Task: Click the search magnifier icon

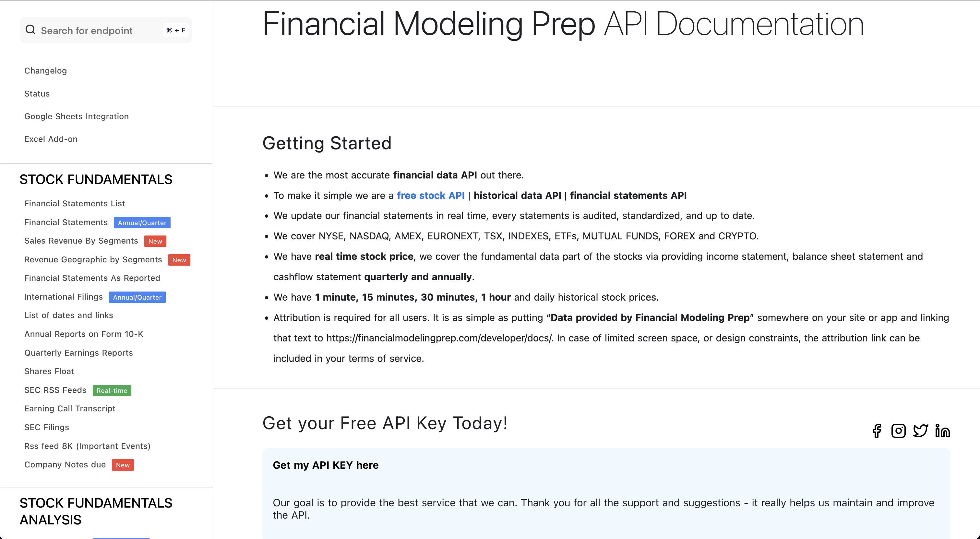Action: 30,30
